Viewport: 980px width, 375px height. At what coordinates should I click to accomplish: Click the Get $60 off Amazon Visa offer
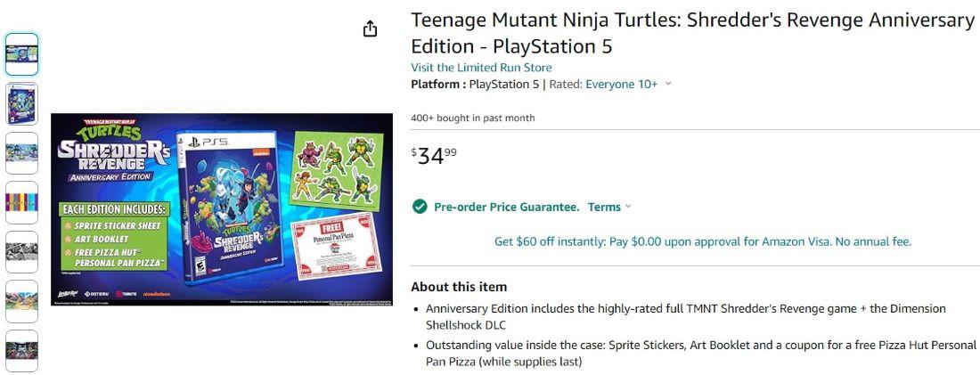click(702, 241)
